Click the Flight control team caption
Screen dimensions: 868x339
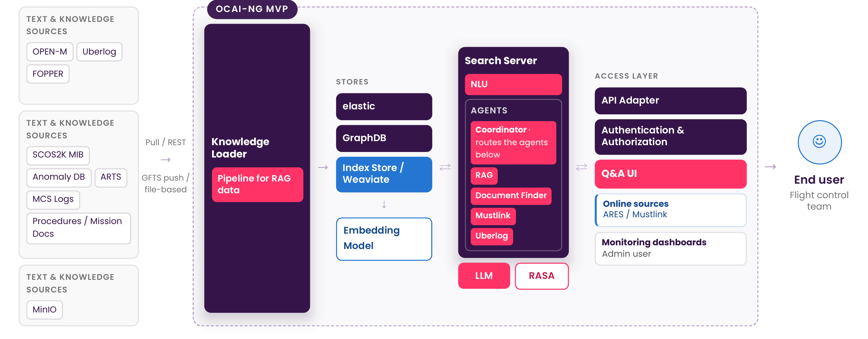tap(819, 201)
